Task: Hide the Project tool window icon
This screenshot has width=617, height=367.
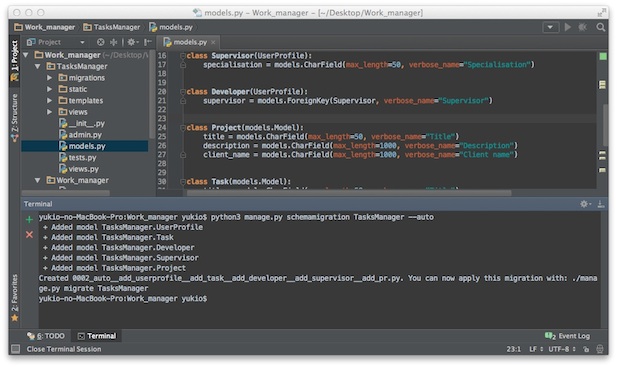Action: 148,42
